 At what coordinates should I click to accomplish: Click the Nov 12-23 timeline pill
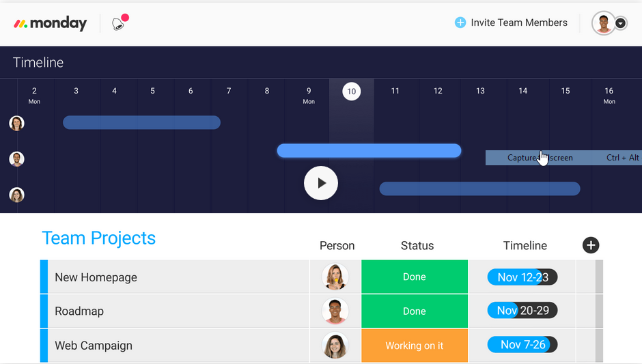pyautogui.click(x=522, y=277)
